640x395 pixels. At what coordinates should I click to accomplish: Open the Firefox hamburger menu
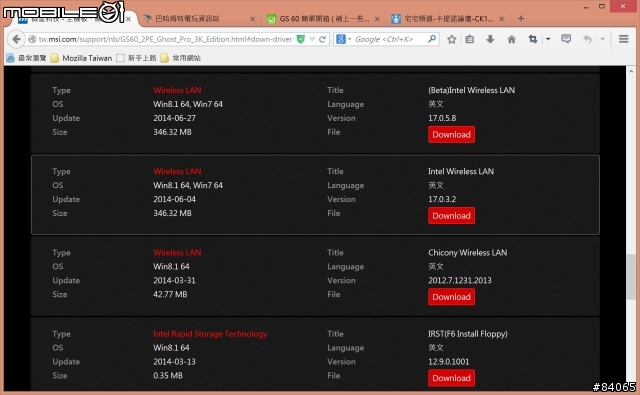click(x=623, y=39)
